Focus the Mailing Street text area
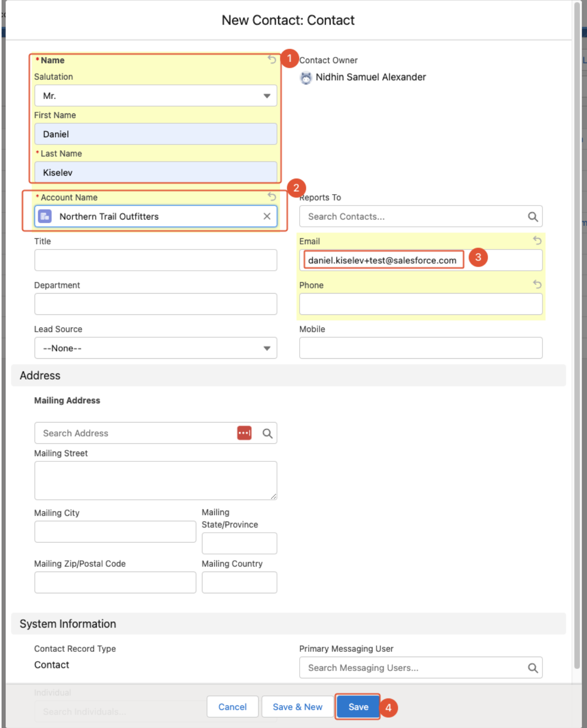The width and height of the screenshot is (587, 728). coord(155,481)
